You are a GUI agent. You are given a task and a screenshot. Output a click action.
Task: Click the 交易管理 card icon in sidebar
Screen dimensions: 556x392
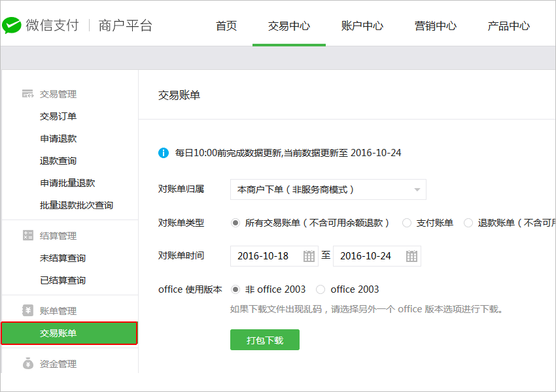point(27,94)
